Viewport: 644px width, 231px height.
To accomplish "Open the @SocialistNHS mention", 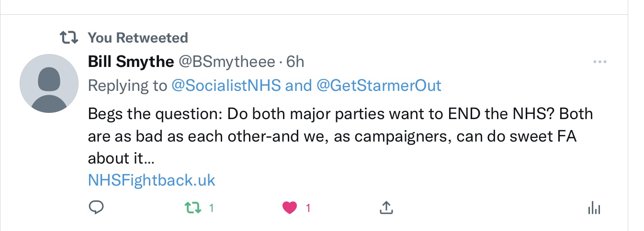I will [x=226, y=86].
